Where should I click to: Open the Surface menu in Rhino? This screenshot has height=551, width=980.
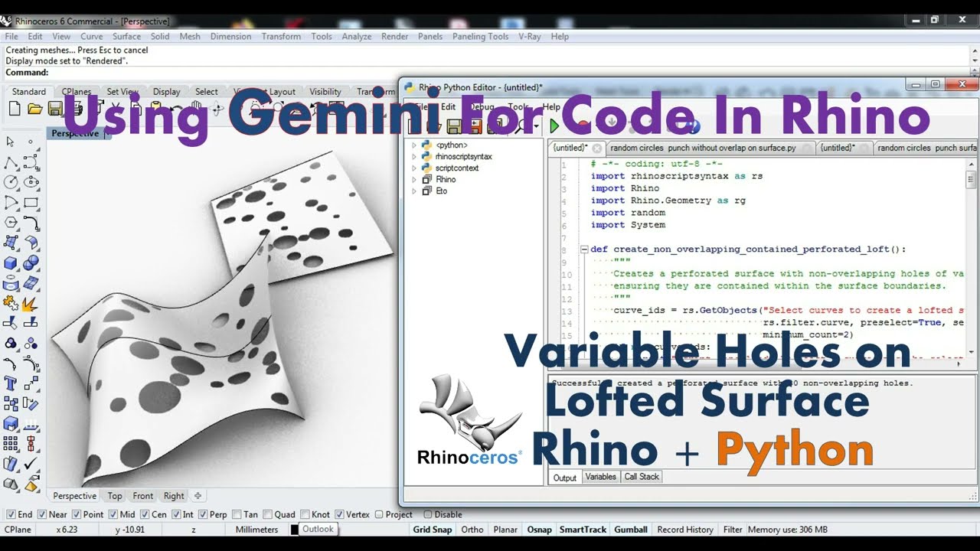click(126, 36)
